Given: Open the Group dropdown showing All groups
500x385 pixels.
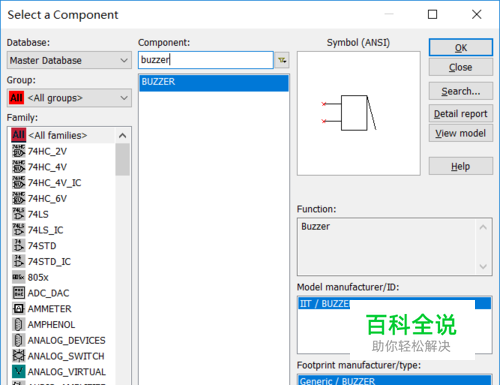Looking at the screenshot, I should (x=69, y=98).
